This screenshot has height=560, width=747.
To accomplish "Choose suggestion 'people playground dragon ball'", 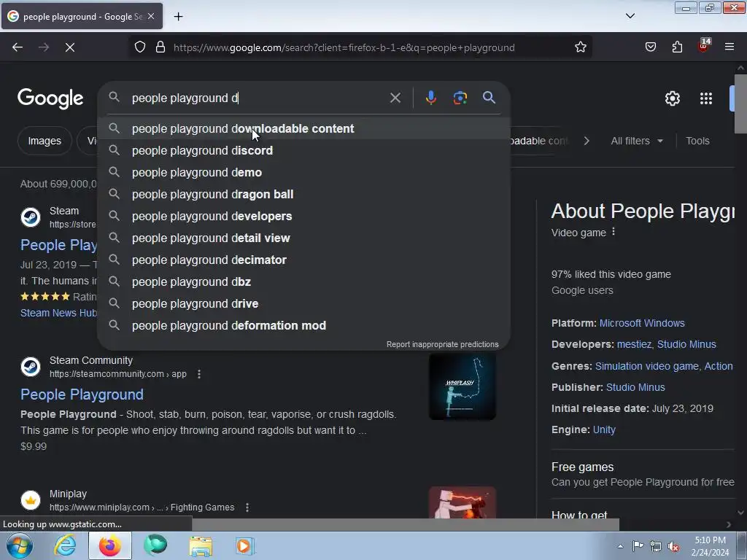I will click(x=303, y=194).
